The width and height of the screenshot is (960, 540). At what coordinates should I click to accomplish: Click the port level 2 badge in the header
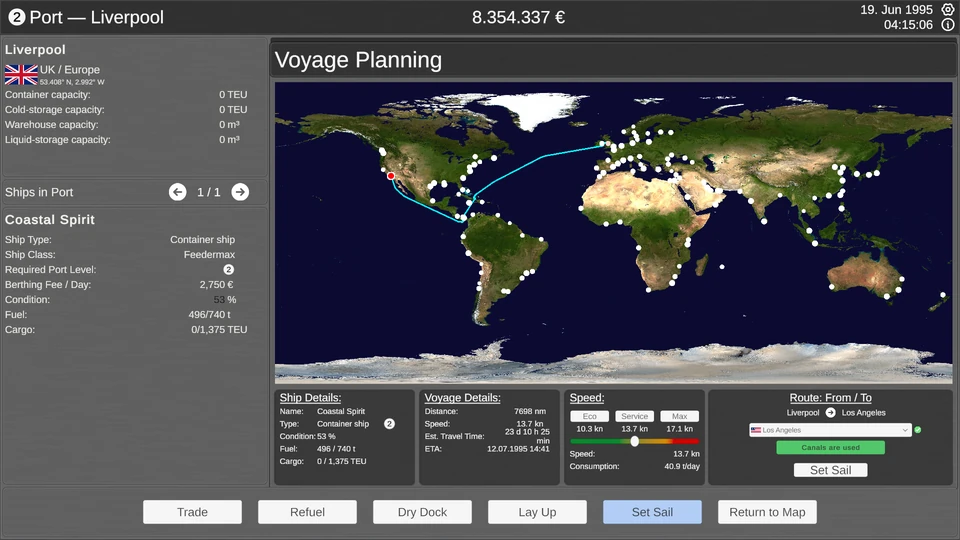pos(17,17)
